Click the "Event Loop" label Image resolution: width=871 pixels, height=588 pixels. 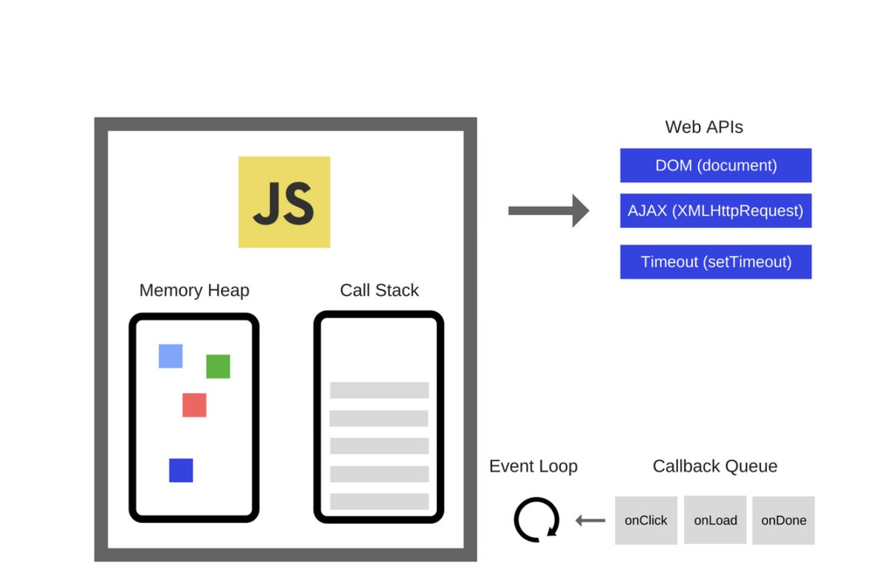(533, 466)
